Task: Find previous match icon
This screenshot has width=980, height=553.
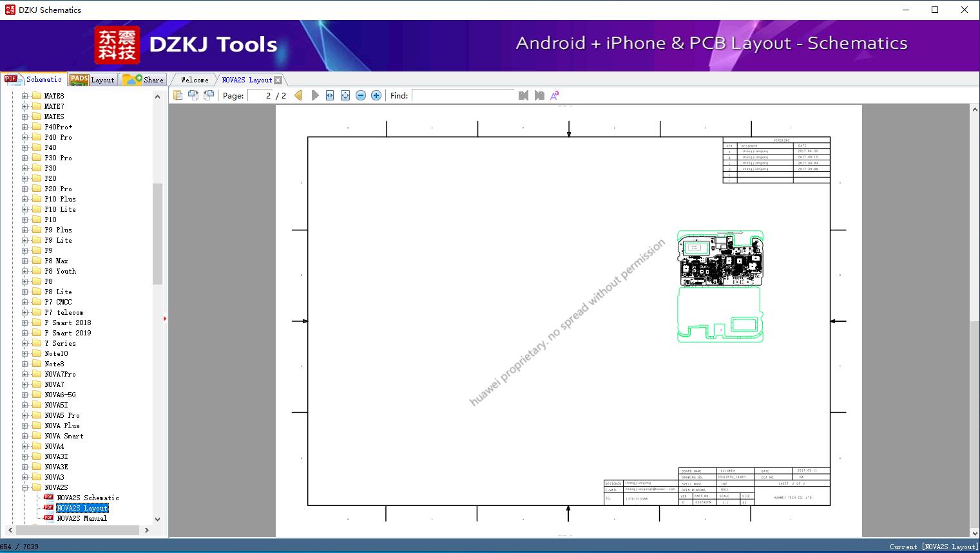Action: 523,95
